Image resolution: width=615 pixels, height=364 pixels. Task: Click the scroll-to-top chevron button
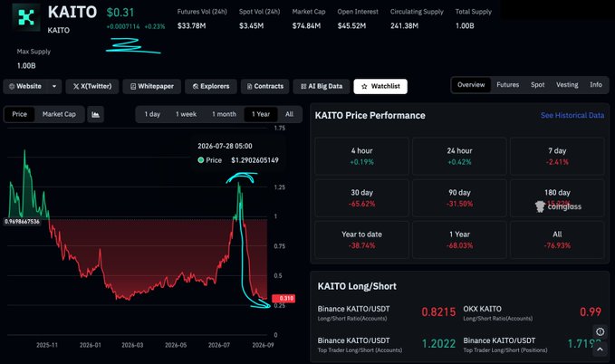(601, 350)
